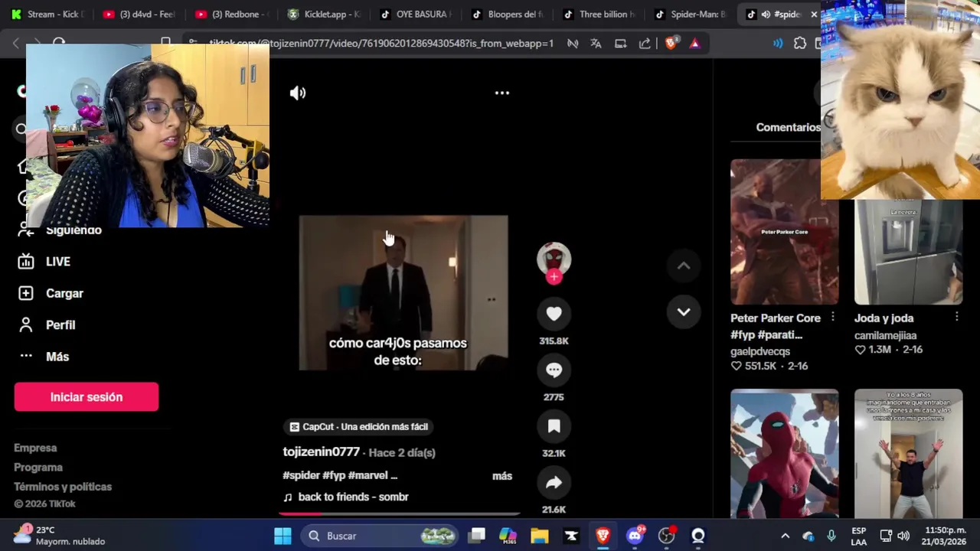The image size is (980, 551).
Task: Click the translate page icon in address bar
Action: point(596,44)
